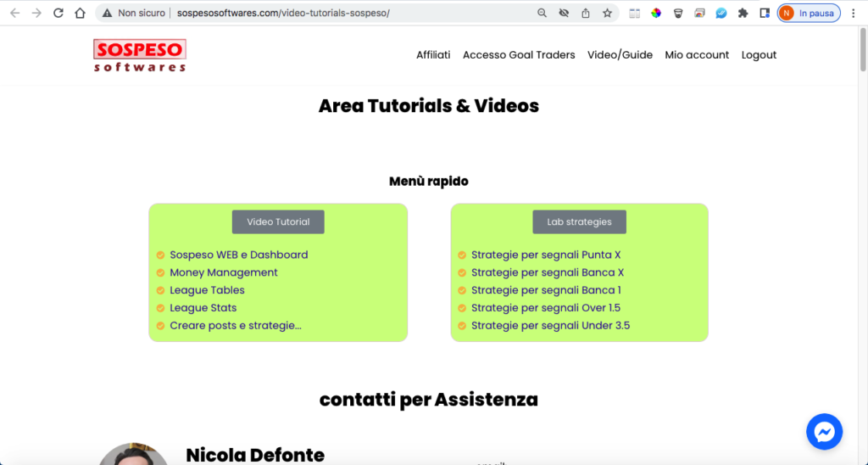Reload the page with browser refresh icon
The image size is (868, 465).
[58, 14]
